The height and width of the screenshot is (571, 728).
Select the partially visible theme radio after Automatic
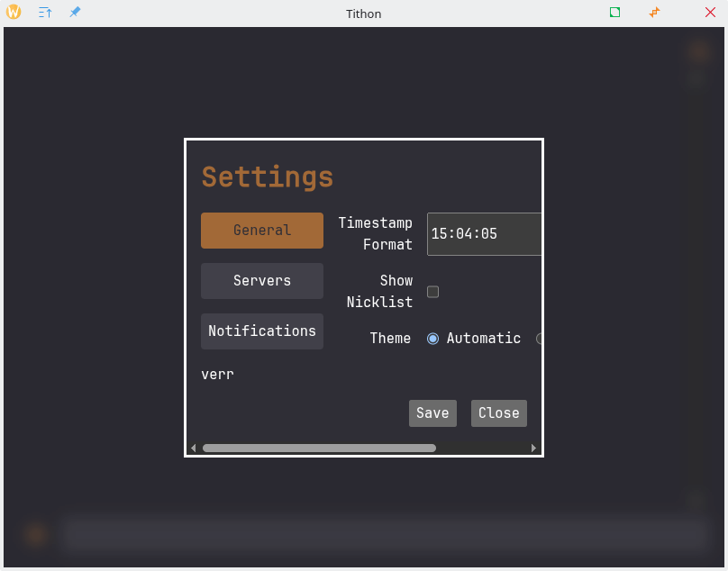tap(539, 339)
